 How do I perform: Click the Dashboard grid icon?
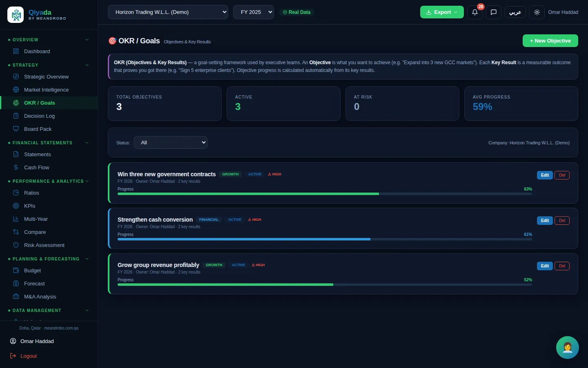coord(16,52)
